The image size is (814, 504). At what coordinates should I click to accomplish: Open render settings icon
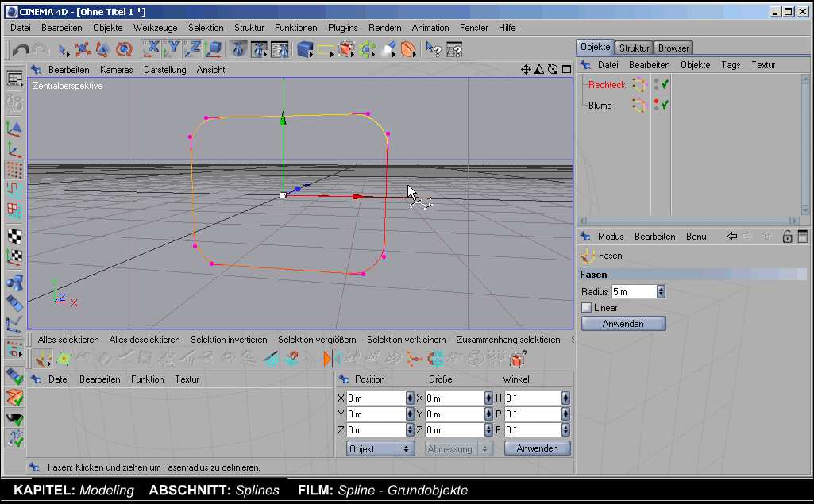tap(280, 49)
